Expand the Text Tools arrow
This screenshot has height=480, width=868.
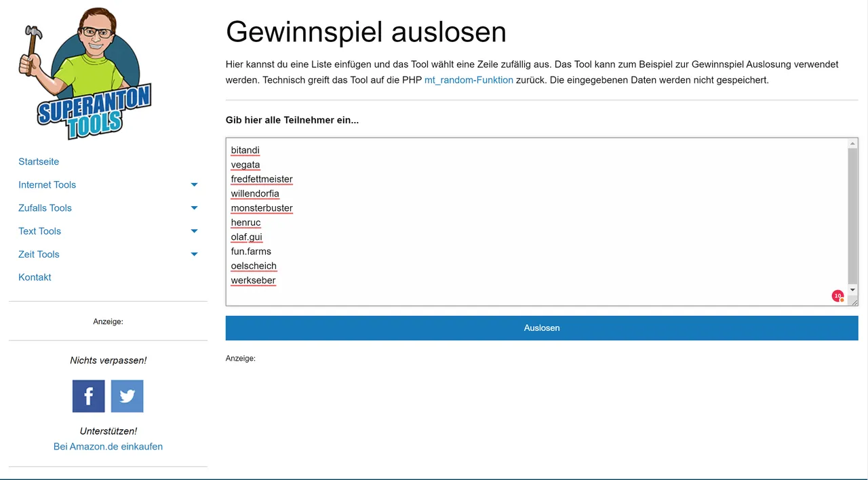(x=194, y=231)
